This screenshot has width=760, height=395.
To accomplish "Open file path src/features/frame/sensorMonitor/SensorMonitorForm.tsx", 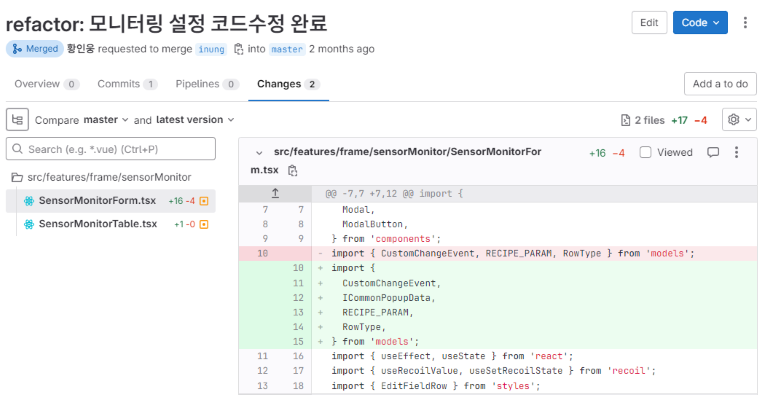I will coord(396,160).
